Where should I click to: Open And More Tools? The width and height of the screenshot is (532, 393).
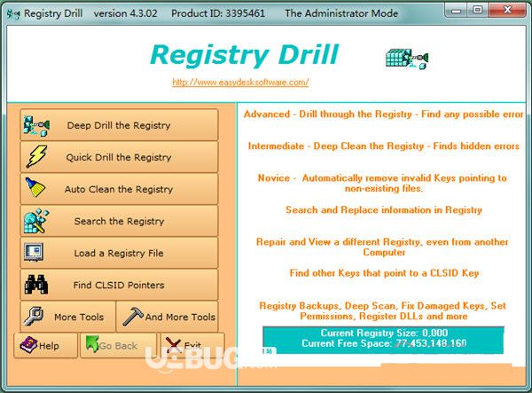pos(167,317)
